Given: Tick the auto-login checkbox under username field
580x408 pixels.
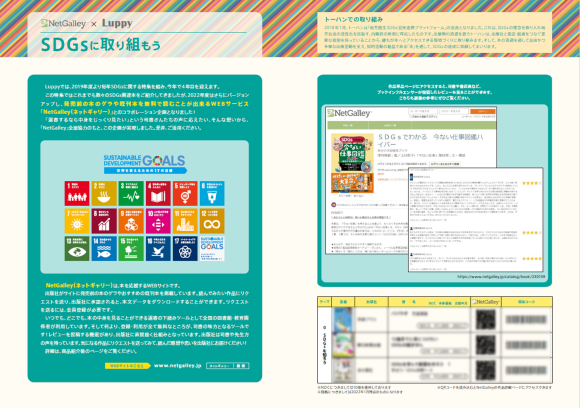Looking at the screenshot, I should [411, 117].
